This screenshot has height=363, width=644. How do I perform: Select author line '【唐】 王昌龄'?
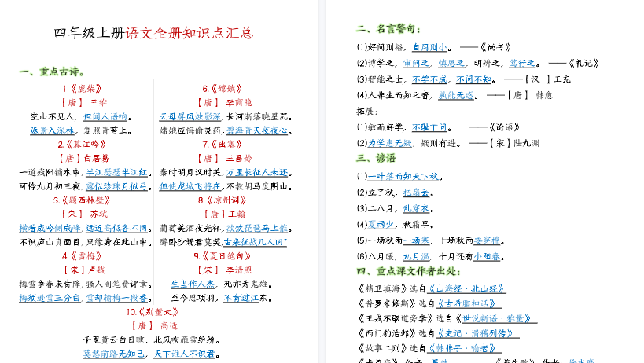tap(224, 159)
